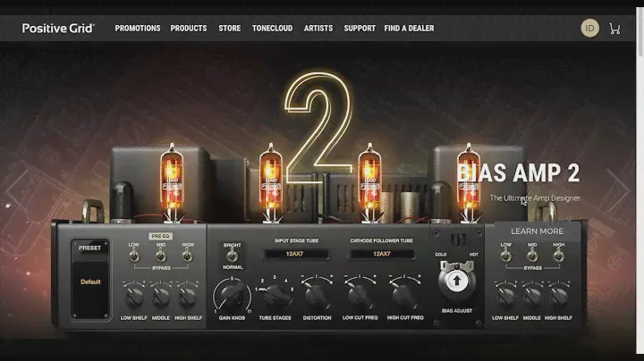644x361 pixels.
Task: Open the Products menu
Action: tap(189, 29)
